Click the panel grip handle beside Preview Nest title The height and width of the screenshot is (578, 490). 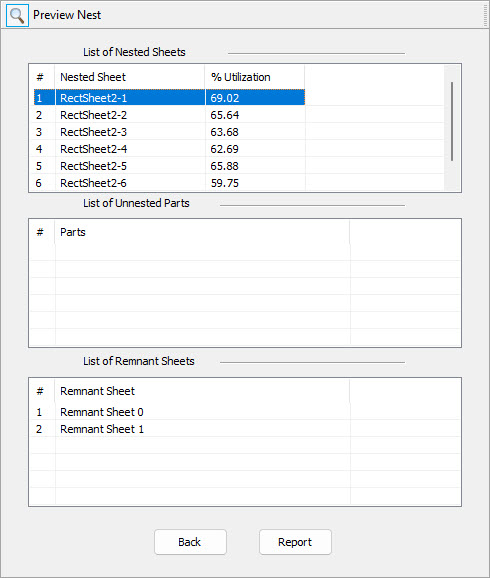point(485,15)
